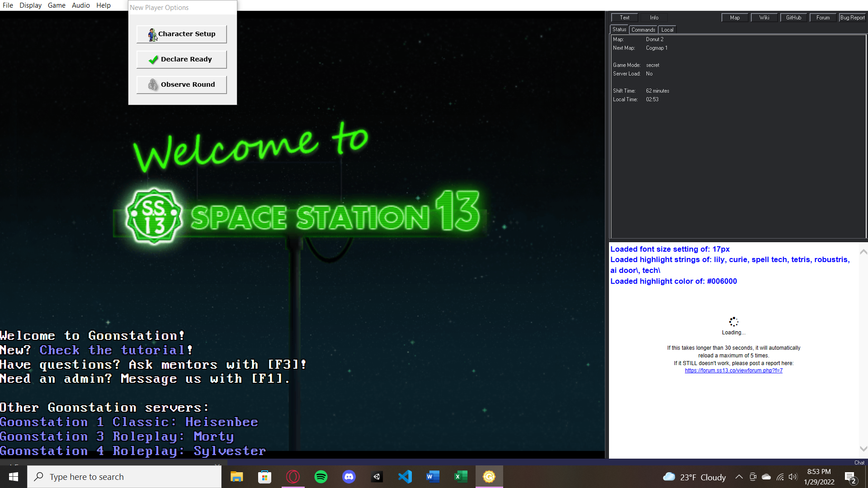
Task: Click the forum.ss13.co report link
Action: pyautogui.click(x=733, y=370)
